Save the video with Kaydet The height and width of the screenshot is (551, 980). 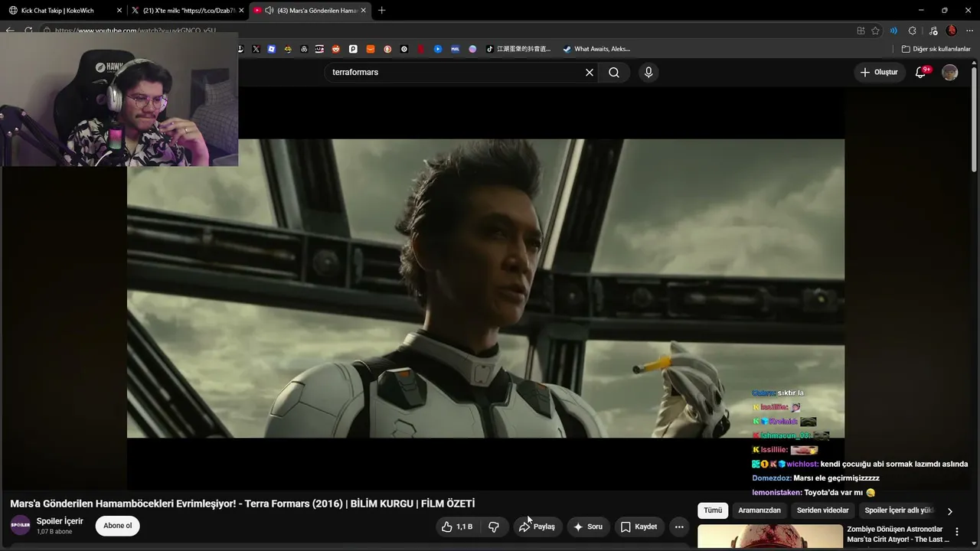point(639,527)
